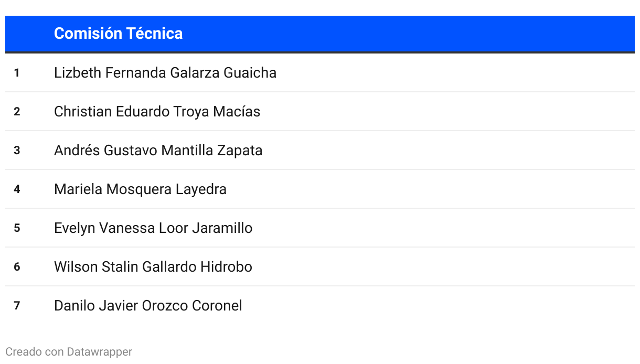
Task: Select the row Wilson Stalin Gallardo Hidrobo
Action: 320,266
